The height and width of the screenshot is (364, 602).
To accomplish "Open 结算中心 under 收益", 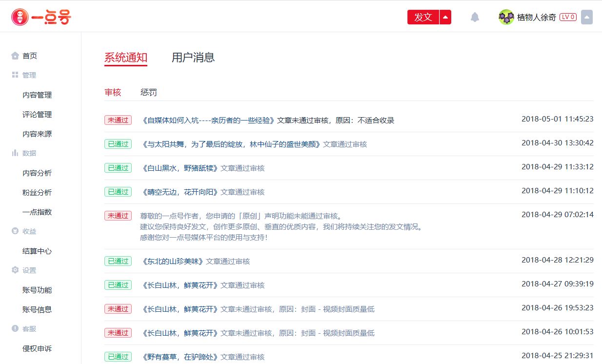I will pos(37,251).
